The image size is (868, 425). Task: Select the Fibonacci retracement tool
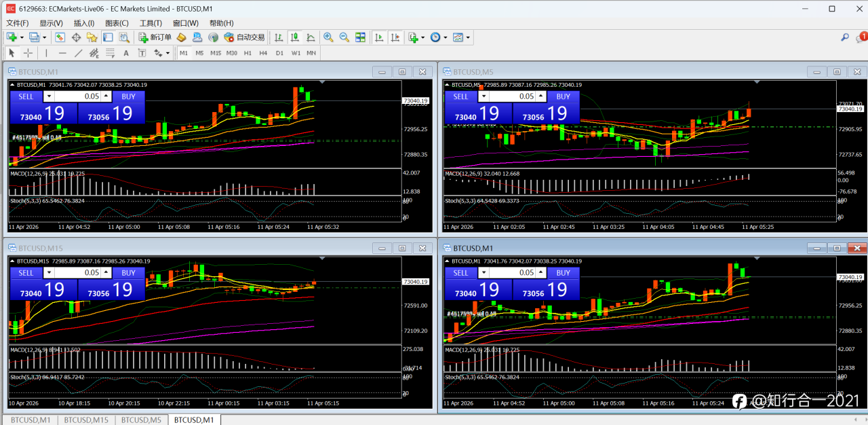click(110, 53)
